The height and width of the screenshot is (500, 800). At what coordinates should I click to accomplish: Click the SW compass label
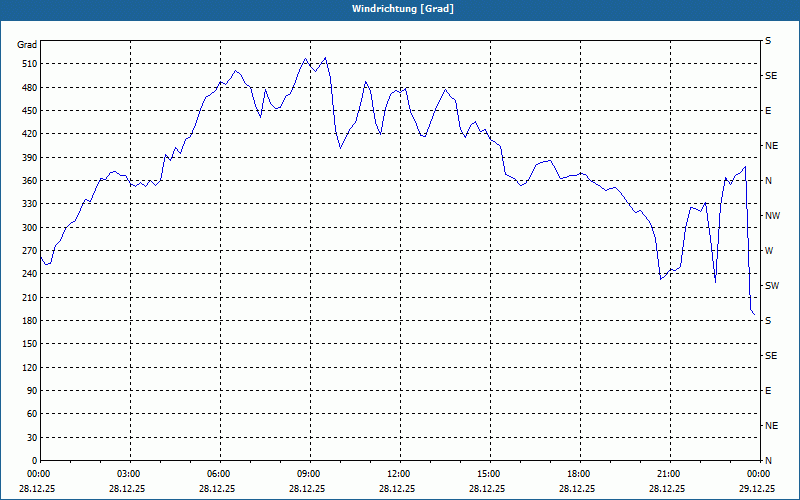(772, 286)
